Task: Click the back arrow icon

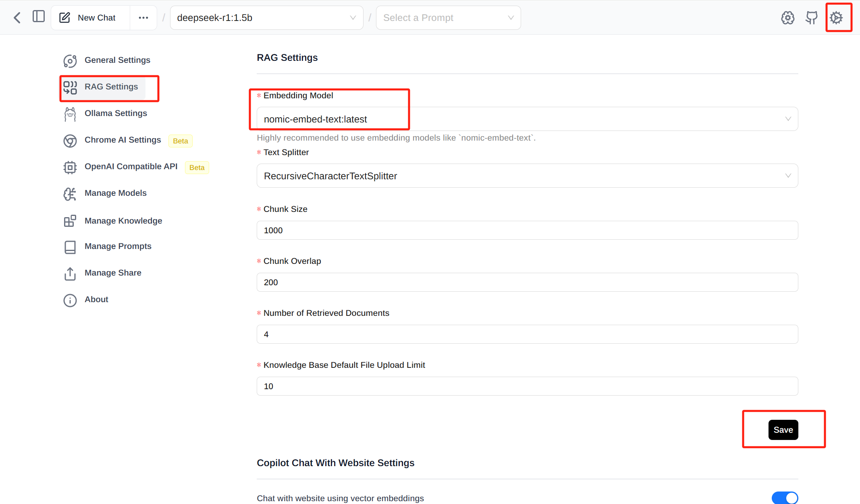Action: pyautogui.click(x=17, y=18)
